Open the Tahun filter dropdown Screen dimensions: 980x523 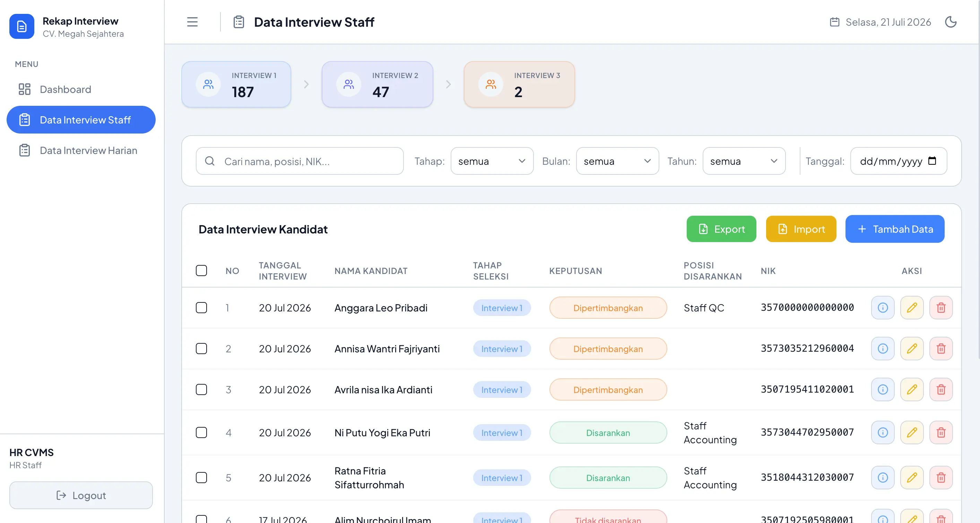[x=744, y=161]
